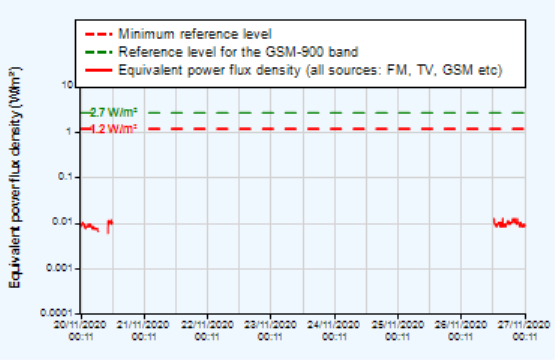This screenshot has width=555, height=360.
Task: Click the 21/11/2020 00:11 date axis label
Action: coord(144,330)
